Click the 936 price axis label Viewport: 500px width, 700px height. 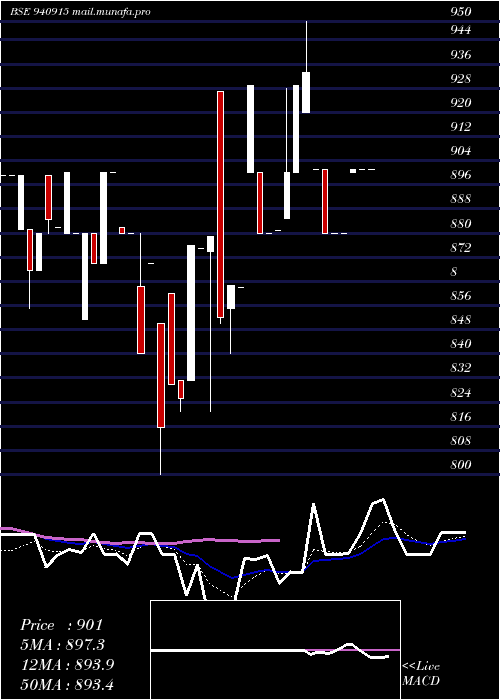[x=461, y=55]
